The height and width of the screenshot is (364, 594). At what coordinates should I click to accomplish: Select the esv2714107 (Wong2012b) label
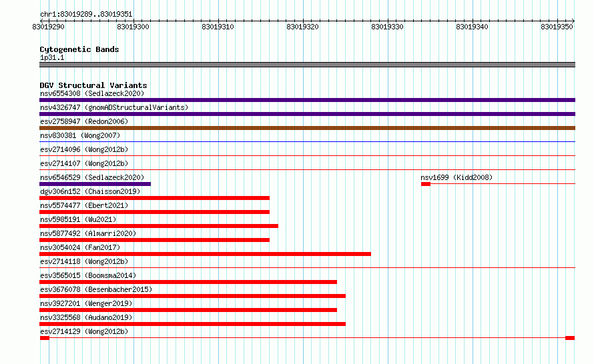tap(84, 163)
